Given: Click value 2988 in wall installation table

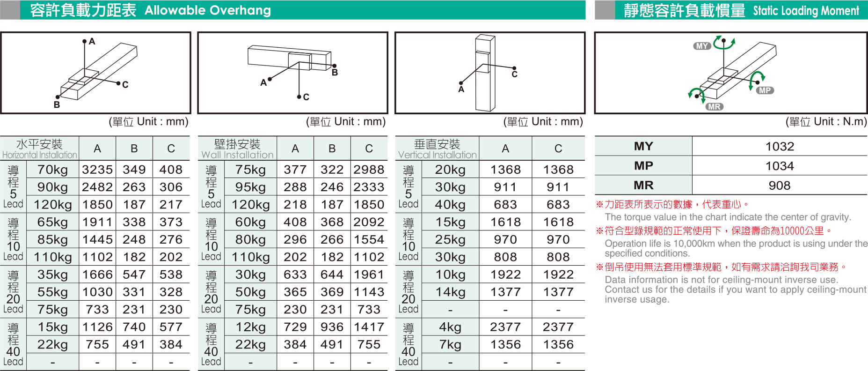Looking at the screenshot, I should [369, 170].
